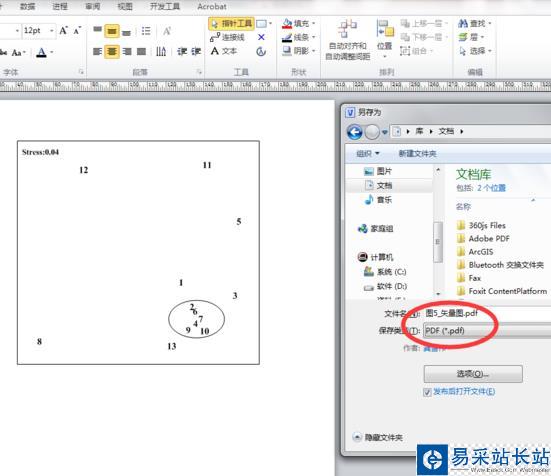Screen dimensions: 551x476
Task: Select the ArcGIS folder
Action: [x=475, y=252]
